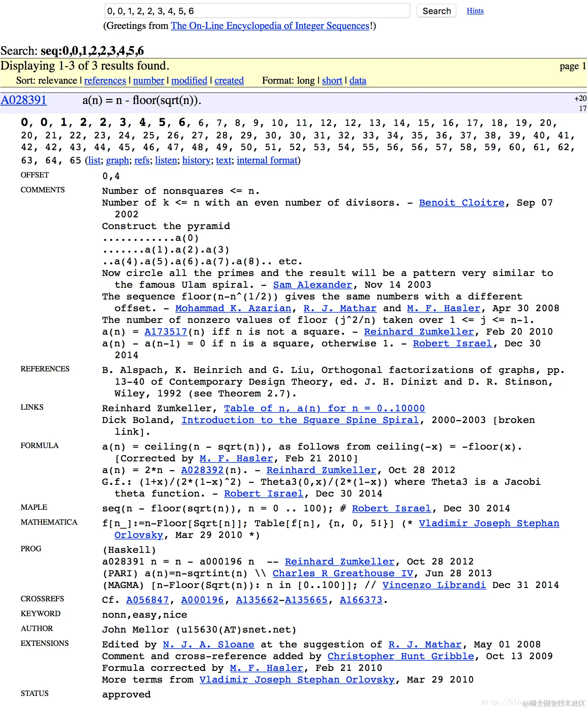Open crossref A135665

(306, 600)
